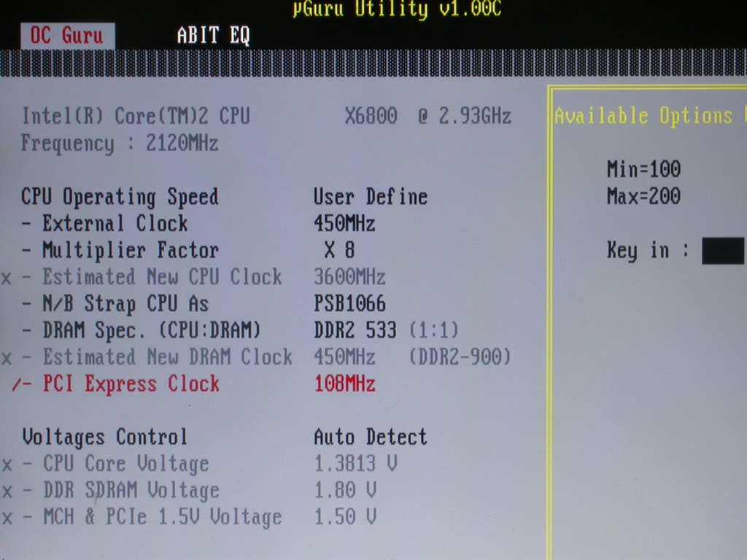Viewport: 747px width, 560px height.
Task: Click the (DDR2-900) text
Action: pos(460,357)
